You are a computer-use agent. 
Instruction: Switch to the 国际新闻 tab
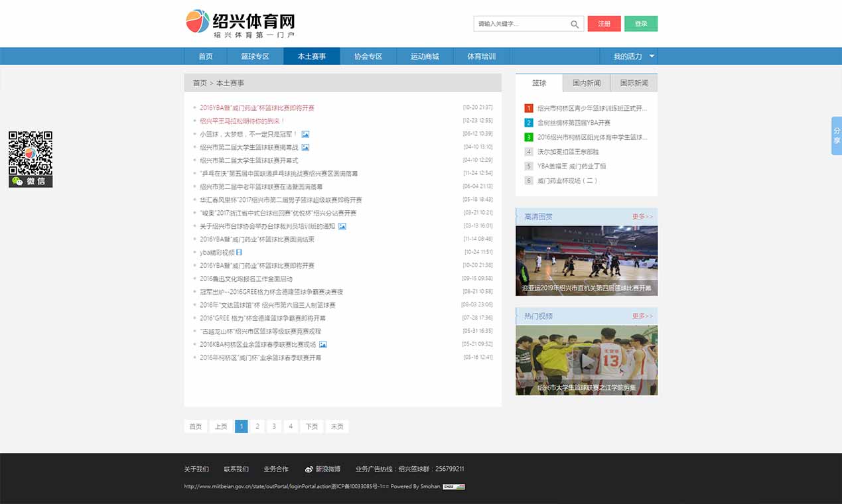pyautogui.click(x=634, y=83)
